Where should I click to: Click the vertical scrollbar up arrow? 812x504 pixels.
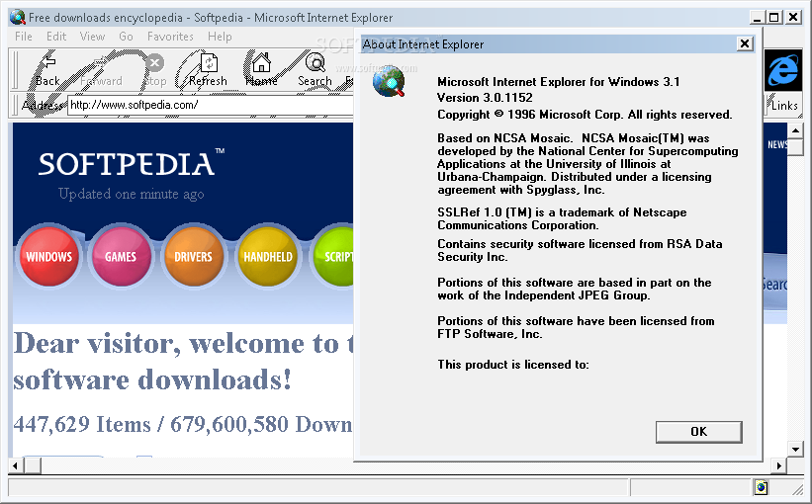tap(795, 129)
